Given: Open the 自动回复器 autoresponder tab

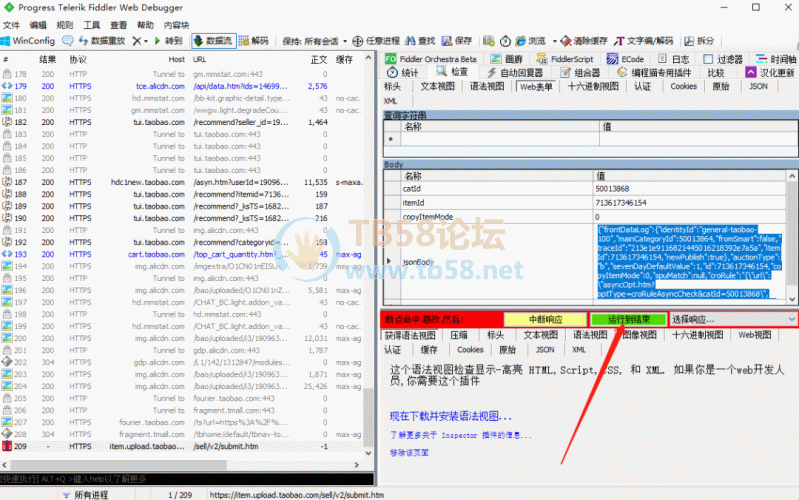Looking at the screenshot, I should (x=515, y=72).
